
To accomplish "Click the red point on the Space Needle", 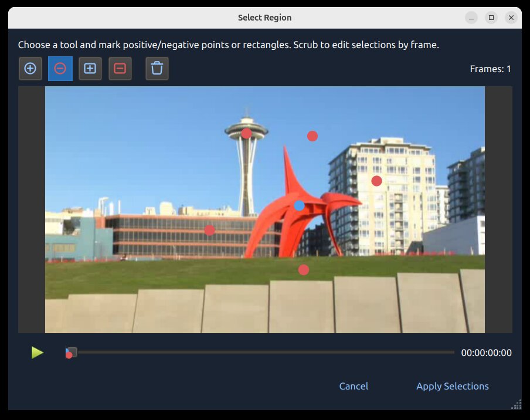I will (x=246, y=134).
